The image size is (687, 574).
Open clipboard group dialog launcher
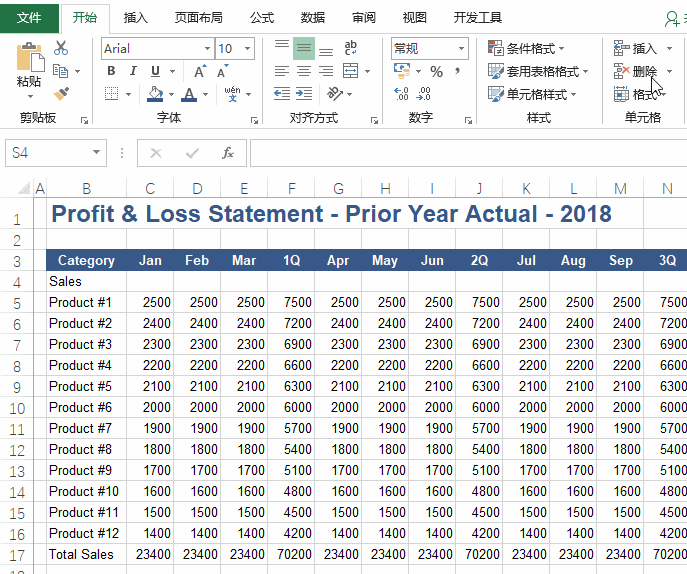85,120
